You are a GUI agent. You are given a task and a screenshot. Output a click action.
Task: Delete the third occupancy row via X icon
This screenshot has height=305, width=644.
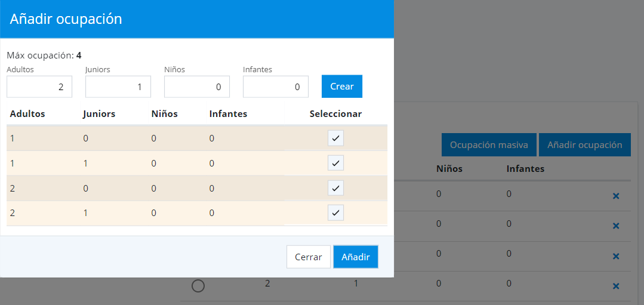[616, 256]
